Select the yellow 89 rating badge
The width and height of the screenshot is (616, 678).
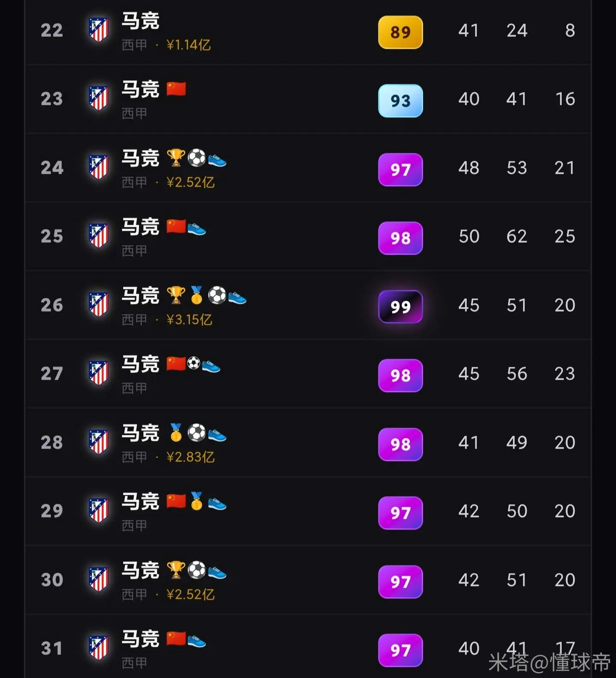(x=400, y=32)
